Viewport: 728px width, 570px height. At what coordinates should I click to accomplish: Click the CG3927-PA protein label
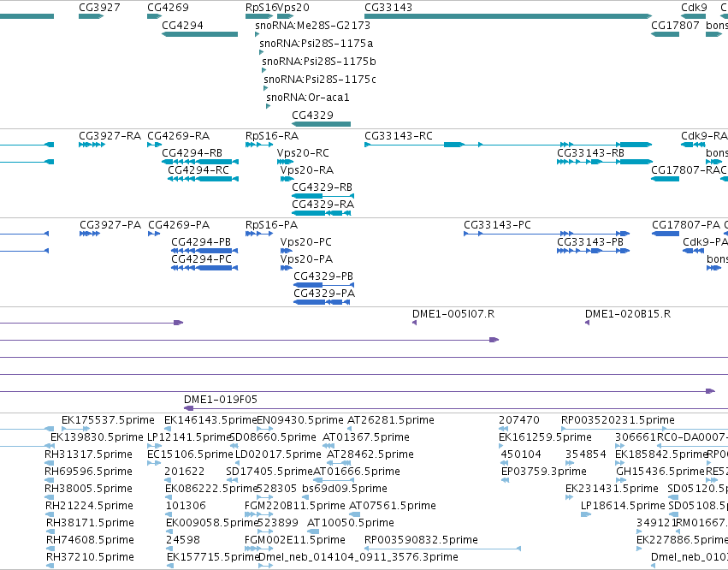tap(110, 225)
